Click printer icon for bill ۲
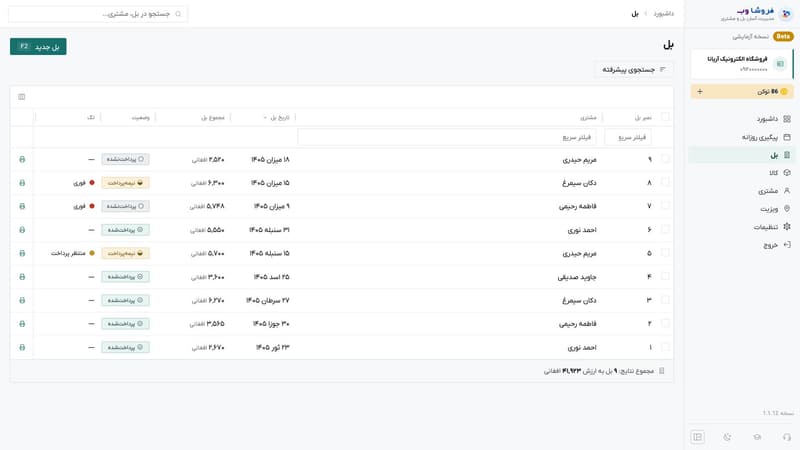The image size is (800, 450). point(22,323)
